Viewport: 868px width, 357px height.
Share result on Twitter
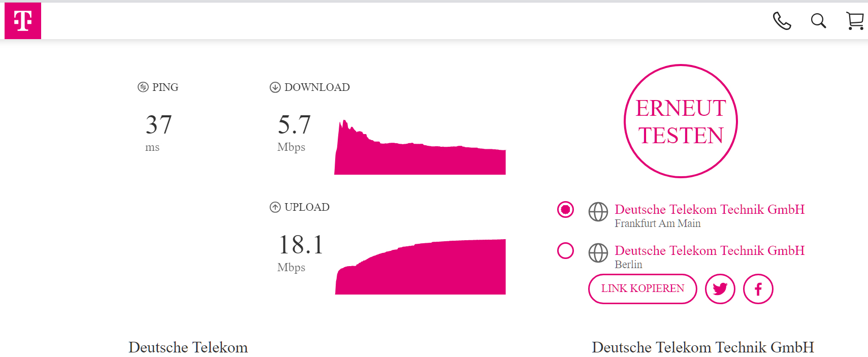tap(720, 289)
